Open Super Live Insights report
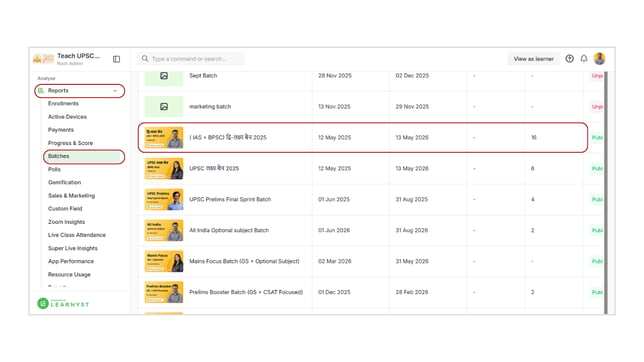Image resolution: width=644 pixels, height=362 pixels. click(x=73, y=248)
